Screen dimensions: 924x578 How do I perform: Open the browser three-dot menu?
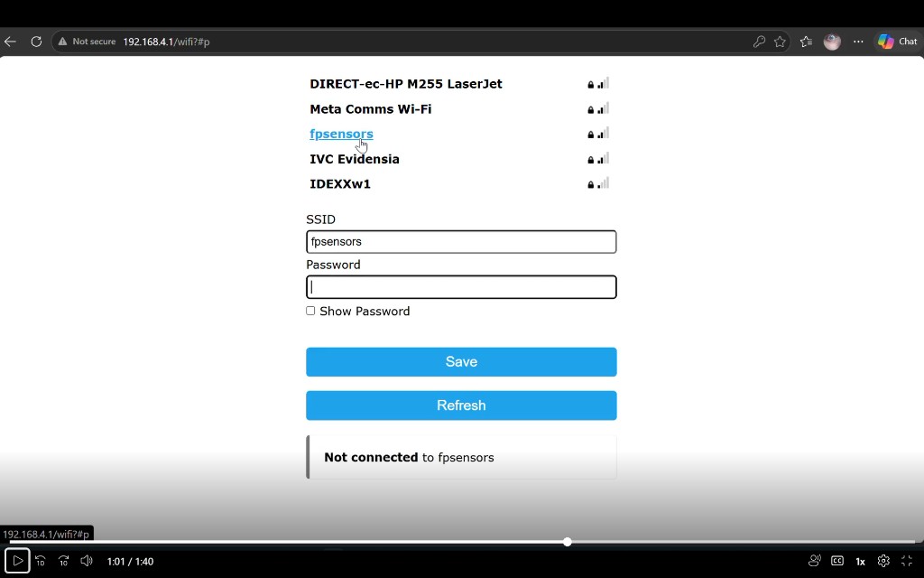(858, 42)
